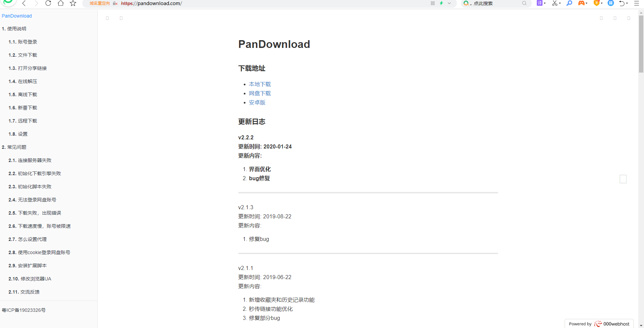Viewport: 644px width, 328px height.
Task: Click the blue key icon in toolbar
Action: click(569, 3)
